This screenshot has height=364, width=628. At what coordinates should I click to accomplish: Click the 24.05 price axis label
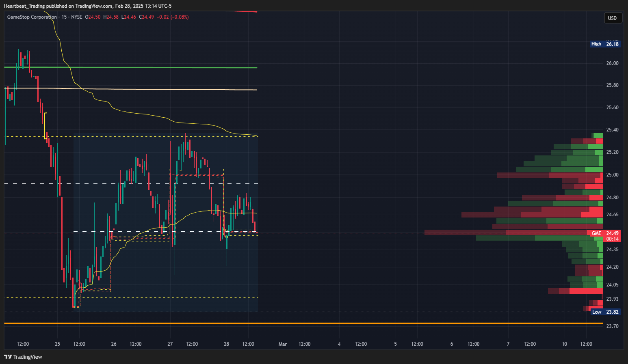[x=612, y=285]
